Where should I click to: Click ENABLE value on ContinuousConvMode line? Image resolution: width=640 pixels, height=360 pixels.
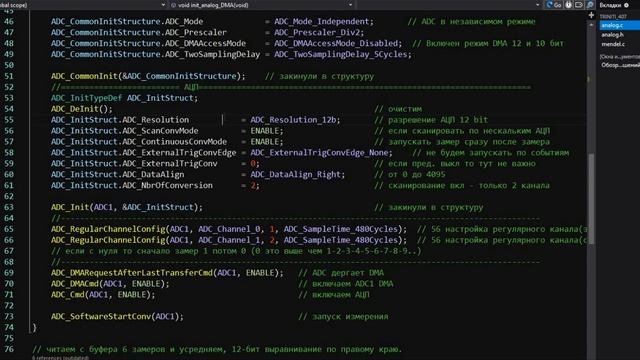click(x=264, y=142)
